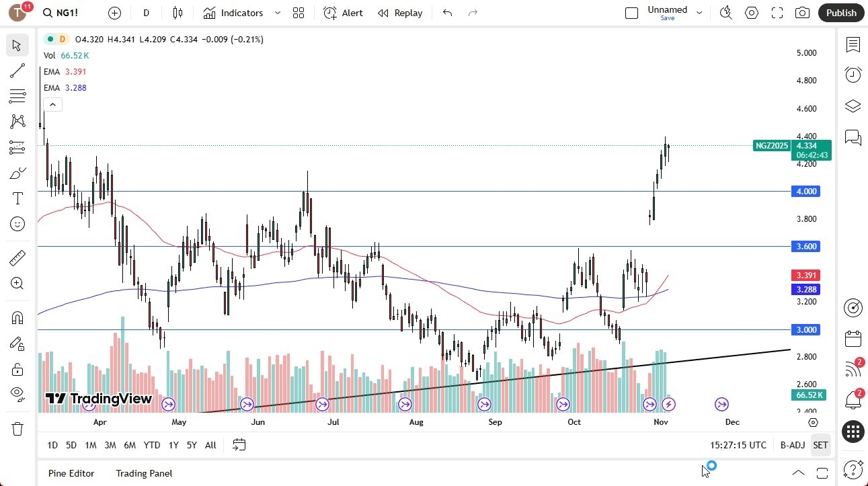Image resolution: width=868 pixels, height=486 pixels.
Task: Hide all drawings with the eye icon
Action: coord(17,393)
